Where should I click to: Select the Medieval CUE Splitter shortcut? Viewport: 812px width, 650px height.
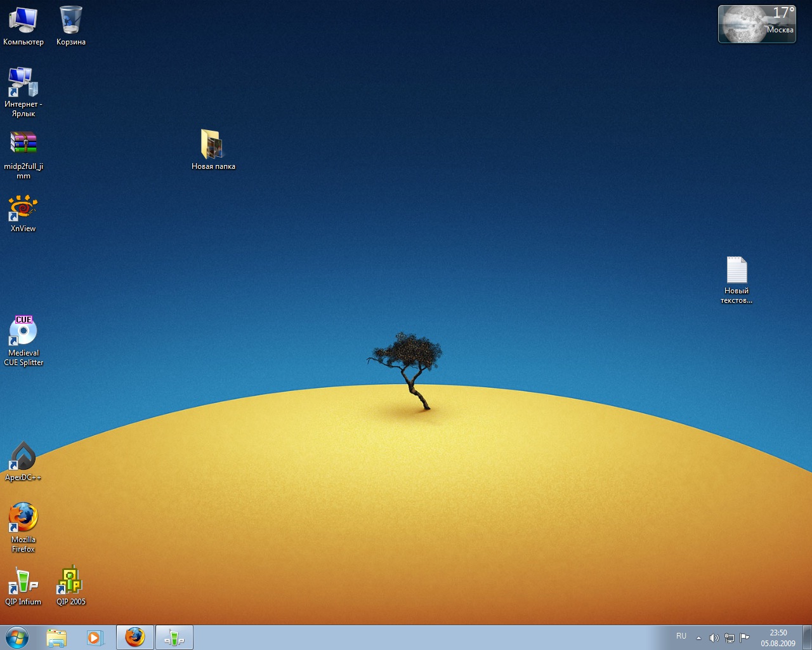tap(23, 341)
